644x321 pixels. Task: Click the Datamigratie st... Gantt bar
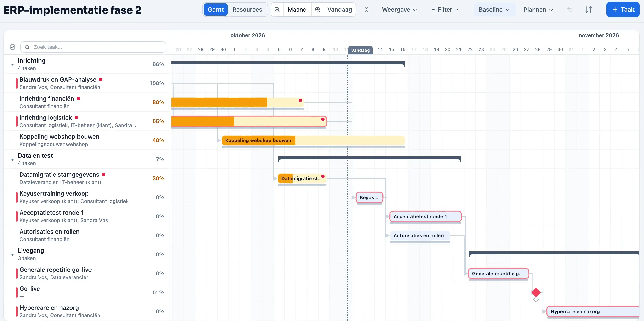(302, 178)
